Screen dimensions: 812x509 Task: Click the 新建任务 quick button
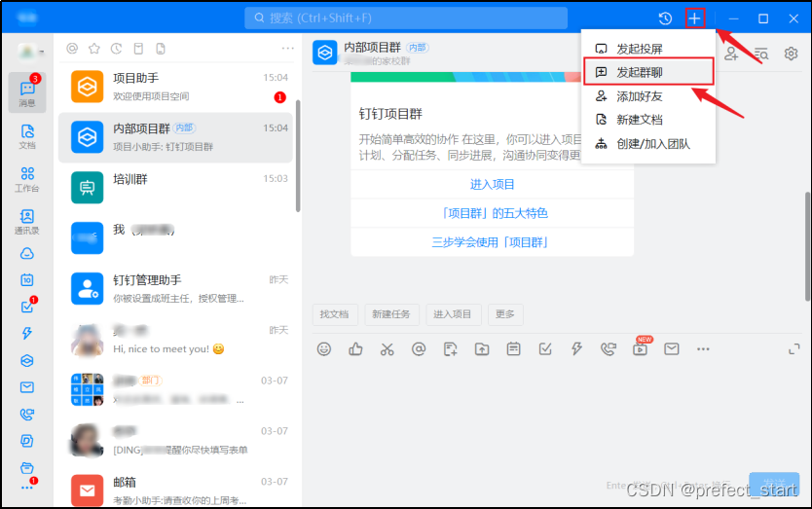click(391, 314)
